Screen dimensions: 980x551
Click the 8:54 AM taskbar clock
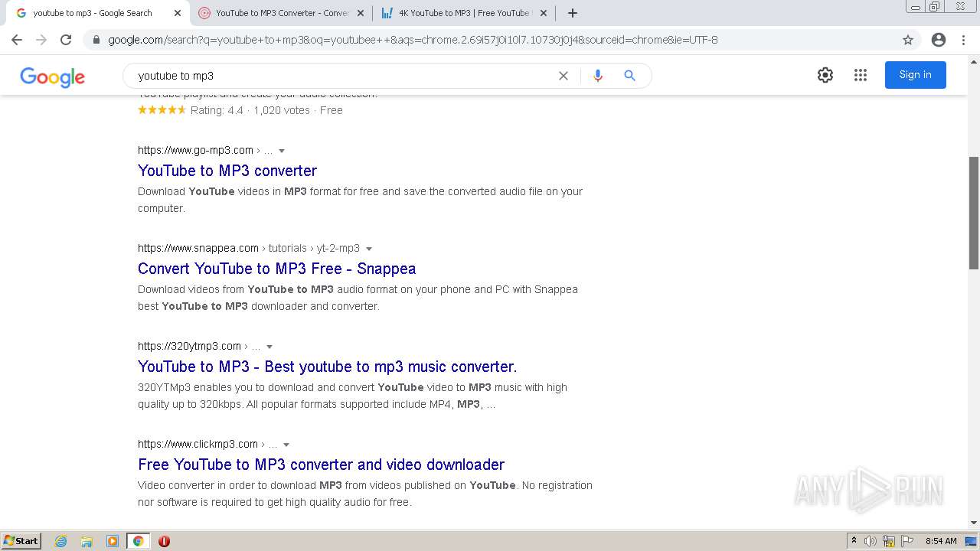click(x=941, y=541)
